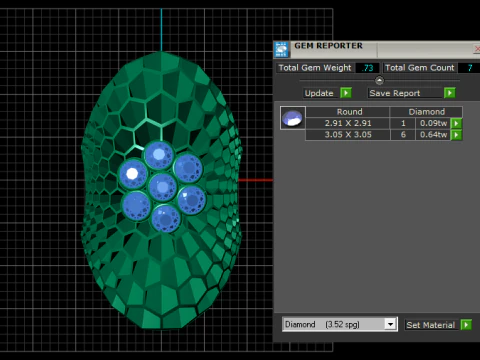This screenshot has width=480, height=360.
Task: Click the 0.09tw weight cell
Action: click(x=433, y=123)
